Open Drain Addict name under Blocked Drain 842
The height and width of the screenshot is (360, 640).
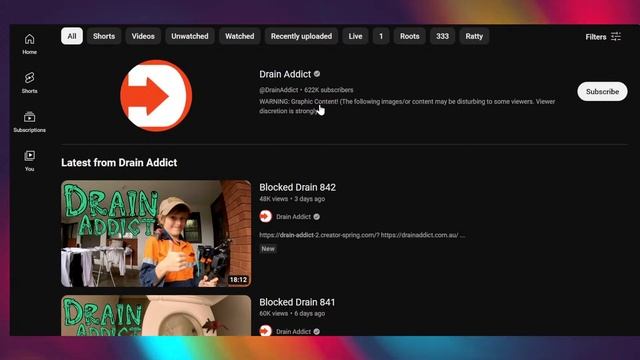pyautogui.click(x=293, y=217)
